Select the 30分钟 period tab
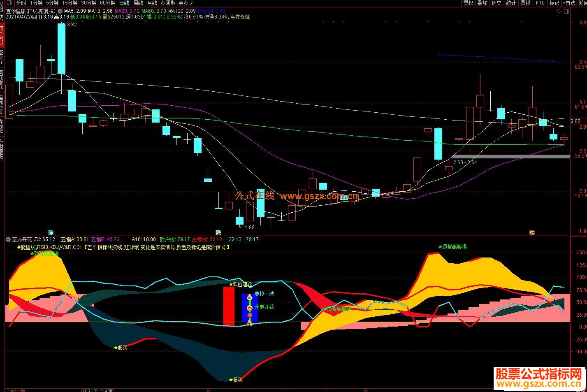The image size is (587, 392). tap(88, 3)
